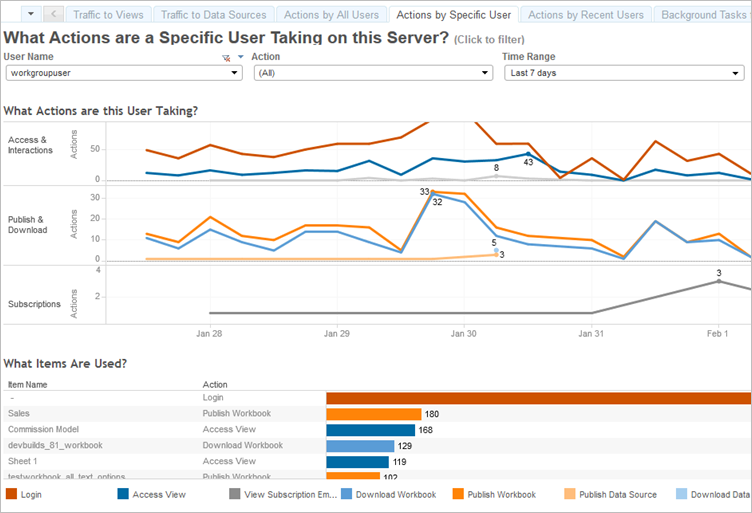The height and width of the screenshot is (513, 752).
Task: Click the clear filter icon above User Name
Action: [x=226, y=58]
